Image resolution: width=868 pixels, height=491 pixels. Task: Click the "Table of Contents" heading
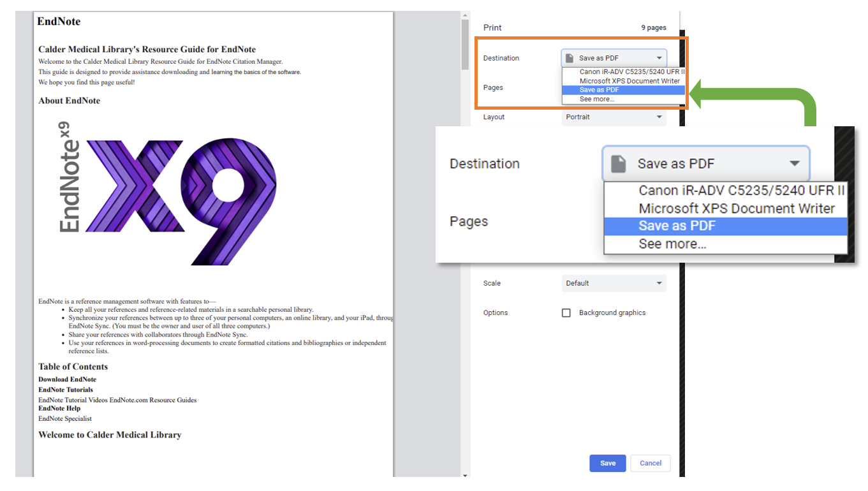[x=73, y=367]
